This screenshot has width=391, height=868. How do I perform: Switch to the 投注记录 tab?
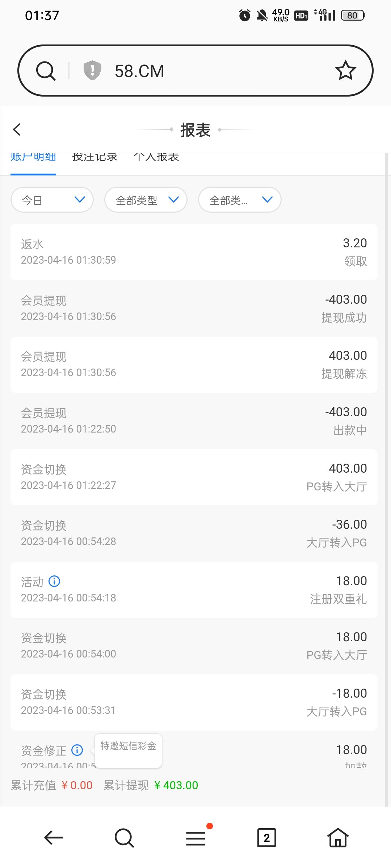[95, 159]
